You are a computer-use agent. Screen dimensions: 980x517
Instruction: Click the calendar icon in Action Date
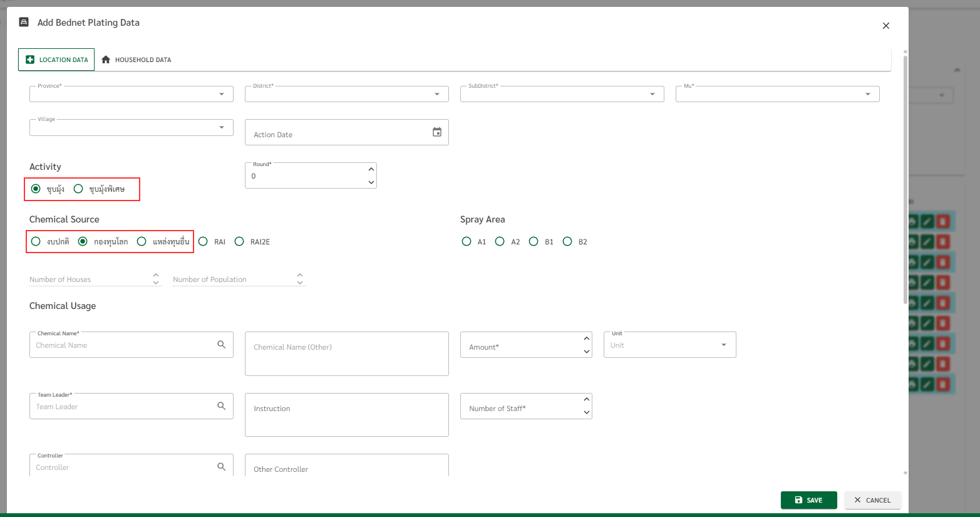click(x=437, y=132)
